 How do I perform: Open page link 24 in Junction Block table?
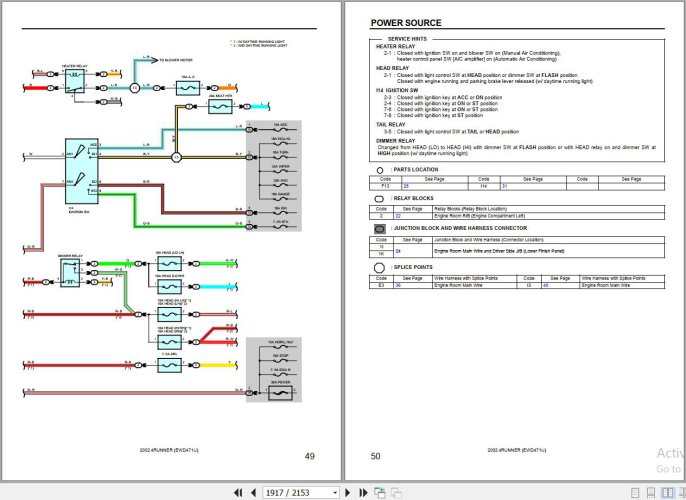398,251
